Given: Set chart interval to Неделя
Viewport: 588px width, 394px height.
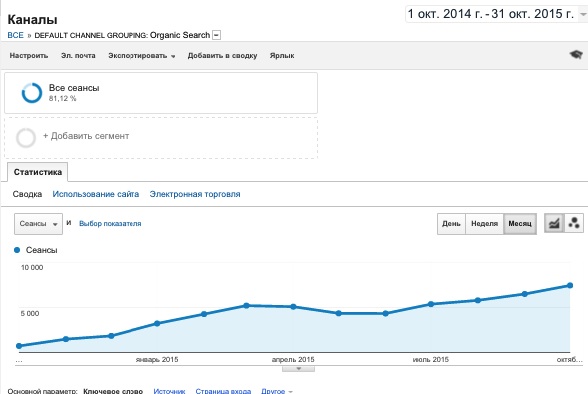Looking at the screenshot, I should coord(484,224).
